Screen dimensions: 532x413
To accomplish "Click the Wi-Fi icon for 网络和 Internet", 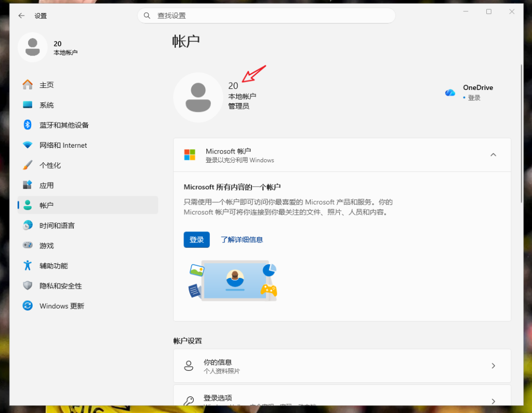I will (x=28, y=145).
